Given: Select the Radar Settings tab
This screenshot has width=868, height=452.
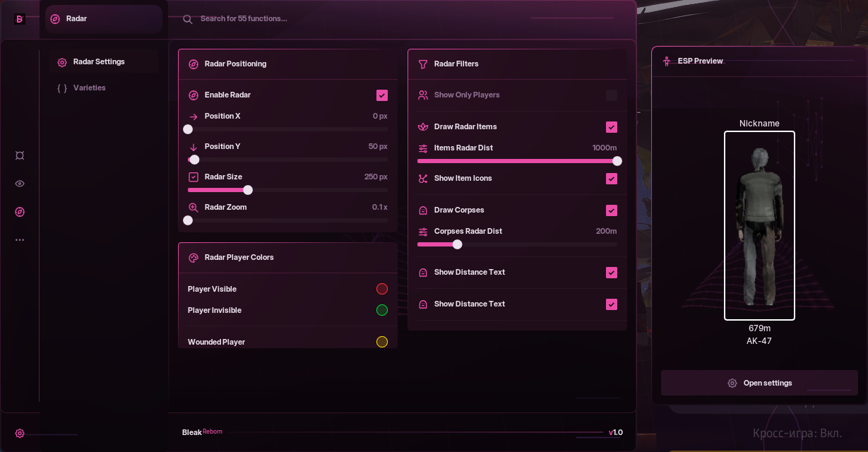Looking at the screenshot, I should click(x=98, y=62).
